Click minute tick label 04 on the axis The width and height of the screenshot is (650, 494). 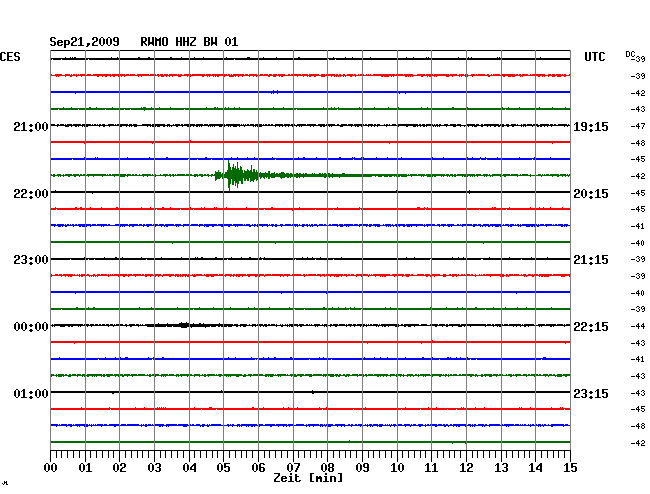pyautogui.click(x=189, y=468)
